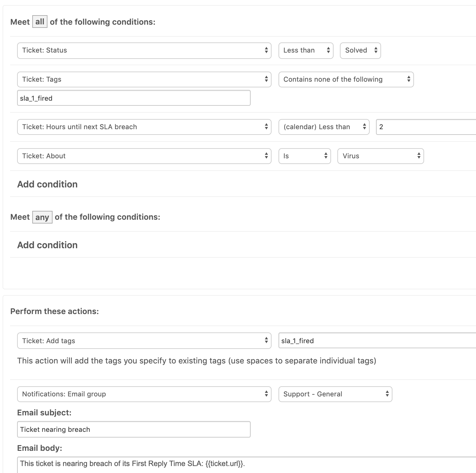Viewport: 476px width, 473px height.
Task: Open the Is operator dropdown
Action: point(304,156)
